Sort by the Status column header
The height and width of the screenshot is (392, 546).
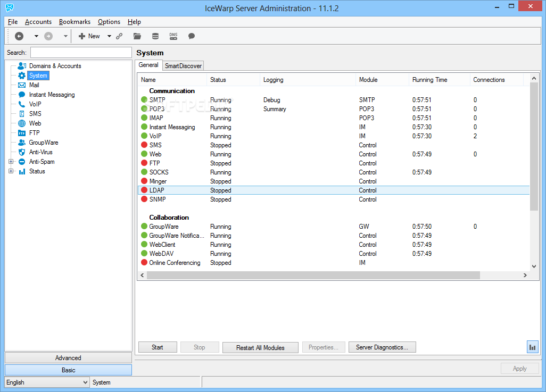click(233, 80)
